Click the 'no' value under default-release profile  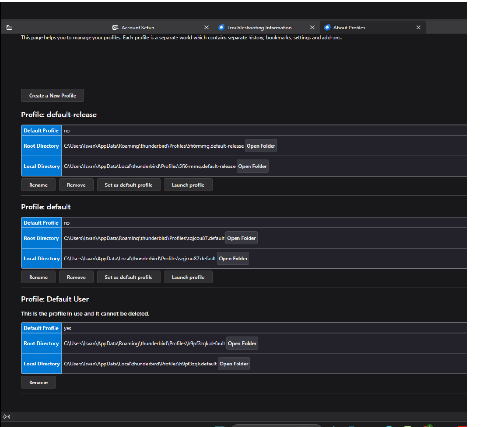(x=67, y=131)
